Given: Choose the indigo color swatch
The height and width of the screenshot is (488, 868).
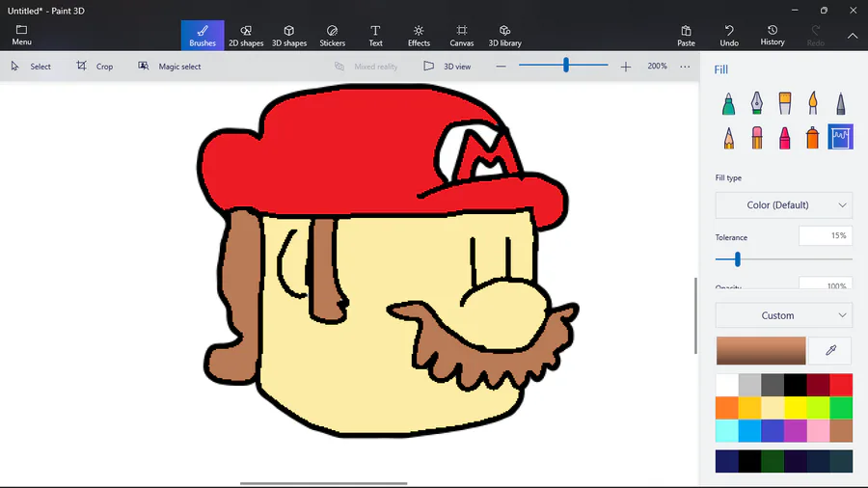Looking at the screenshot, I should click(773, 431).
